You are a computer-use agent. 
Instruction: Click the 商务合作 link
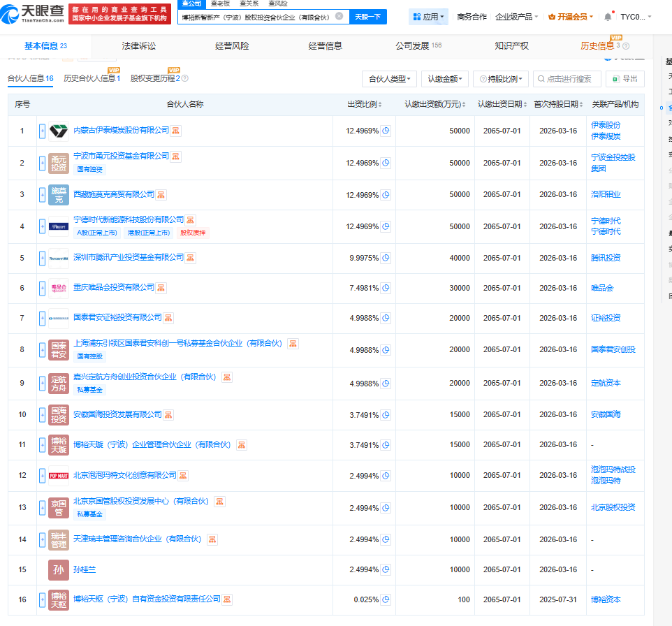click(x=472, y=17)
